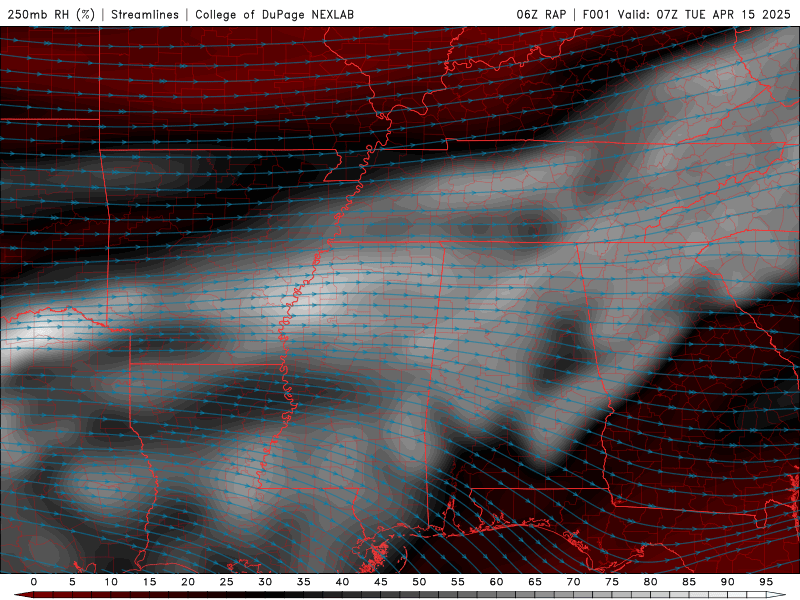Click the '95' colorbar scale label

tap(766, 582)
